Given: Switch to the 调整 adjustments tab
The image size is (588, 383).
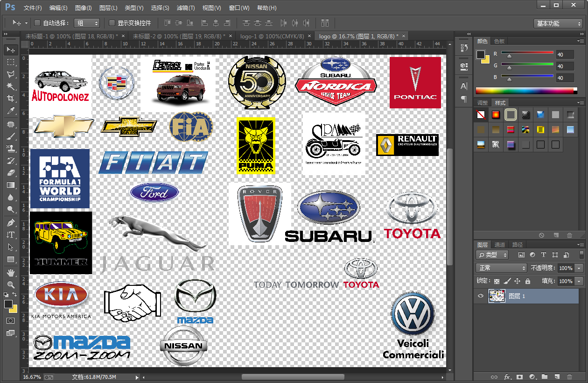Looking at the screenshot, I should [x=482, y=103].
